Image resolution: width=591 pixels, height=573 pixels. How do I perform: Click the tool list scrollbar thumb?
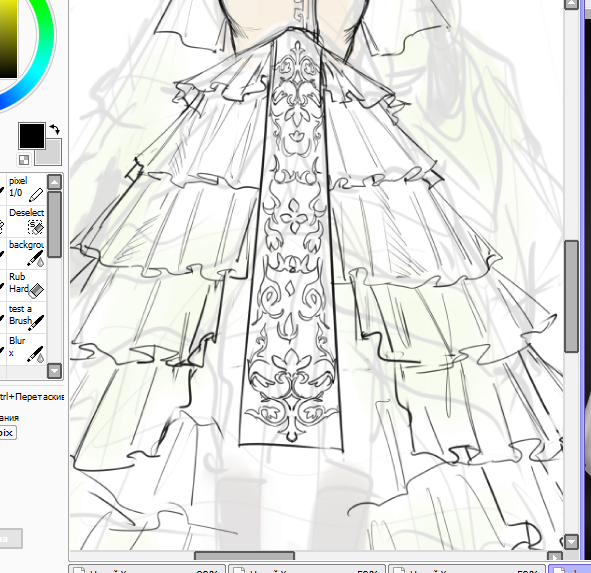55,224
